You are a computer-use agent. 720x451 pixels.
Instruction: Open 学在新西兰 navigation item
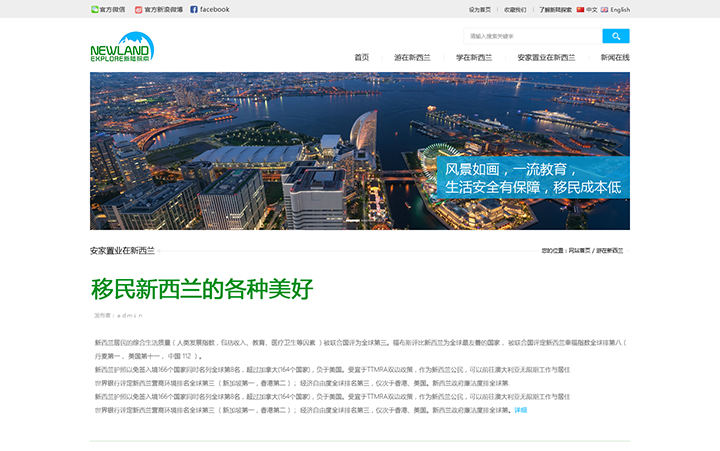(474, 57)
